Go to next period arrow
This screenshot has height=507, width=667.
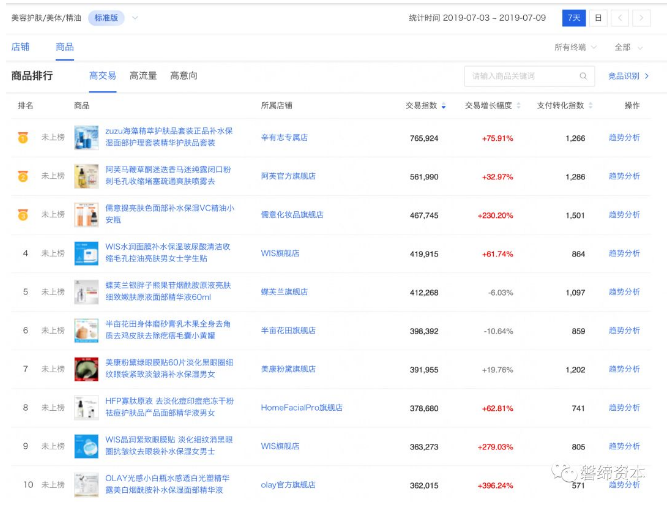(641, 18)
